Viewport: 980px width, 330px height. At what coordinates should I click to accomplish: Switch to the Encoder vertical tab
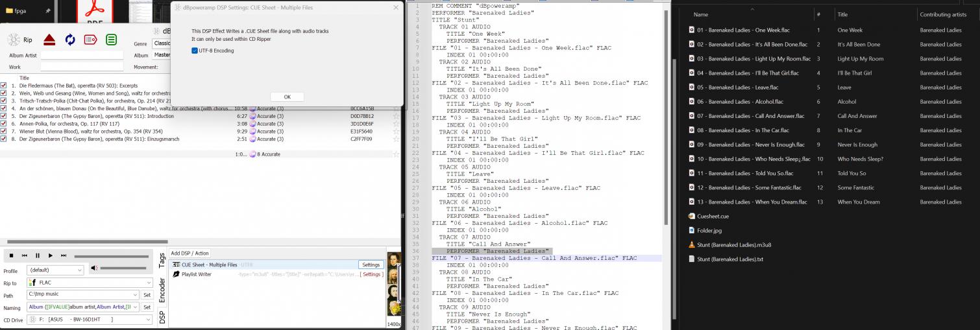click(162, 290)
